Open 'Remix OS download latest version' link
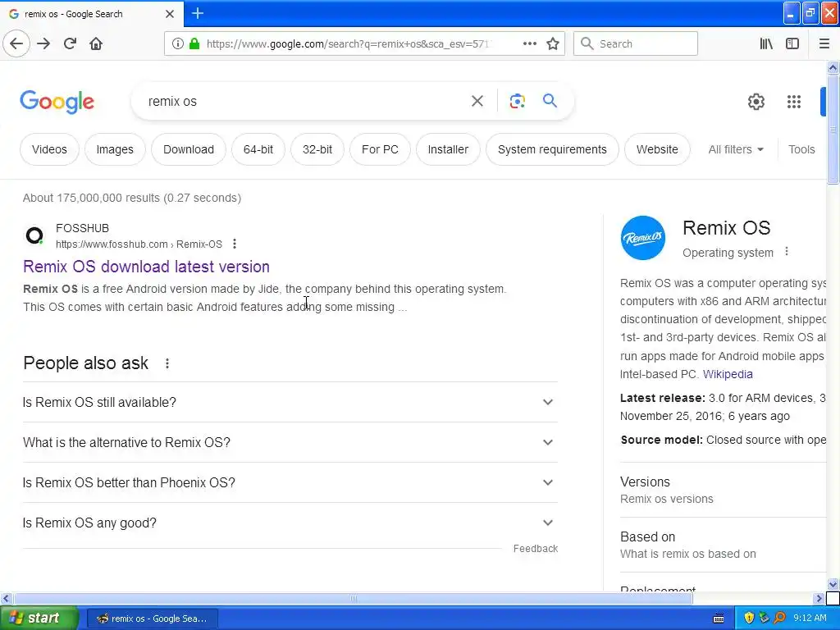The height and width of the screenshot is (630, 840). (x=146, y=267)
